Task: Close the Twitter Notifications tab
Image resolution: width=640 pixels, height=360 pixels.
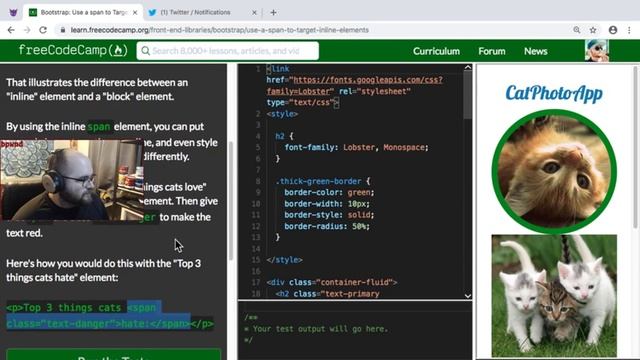Action: click(254, 13)
